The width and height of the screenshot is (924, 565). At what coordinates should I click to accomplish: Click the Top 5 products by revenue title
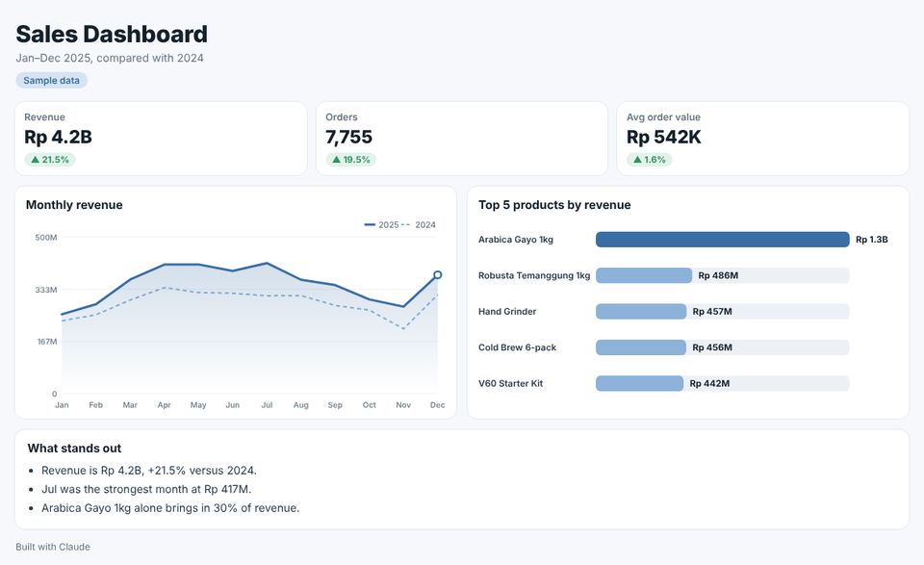click(x=554, y=205)
